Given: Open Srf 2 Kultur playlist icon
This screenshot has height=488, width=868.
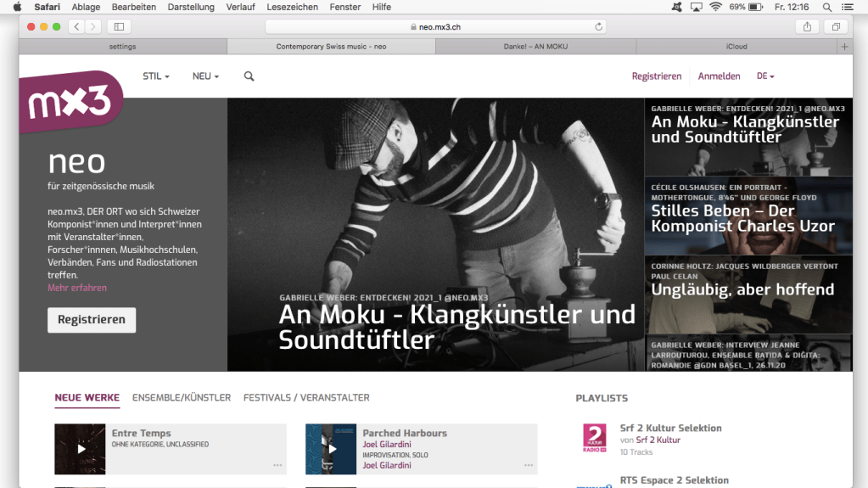Looking at the screenshot, I should pyautogui.click(x=594, y=439).
